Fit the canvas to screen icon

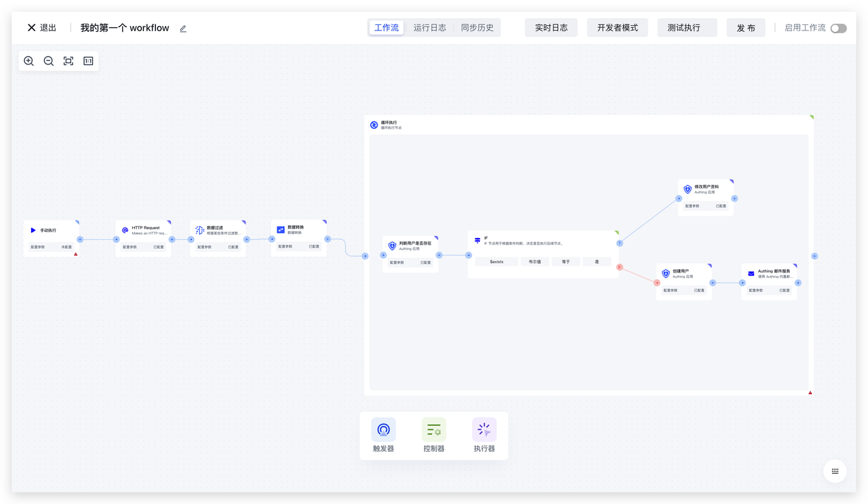[x=68, y=61]
